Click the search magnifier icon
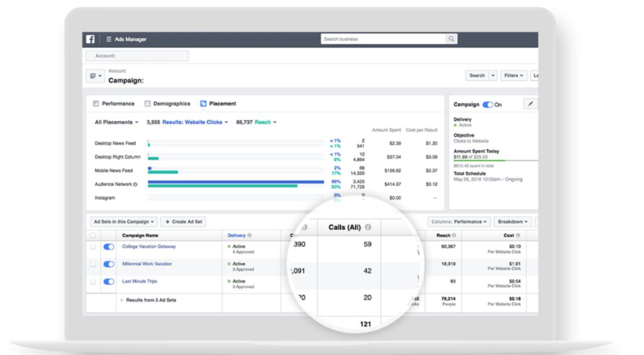The image size is (644, 355). coord(452,39)
